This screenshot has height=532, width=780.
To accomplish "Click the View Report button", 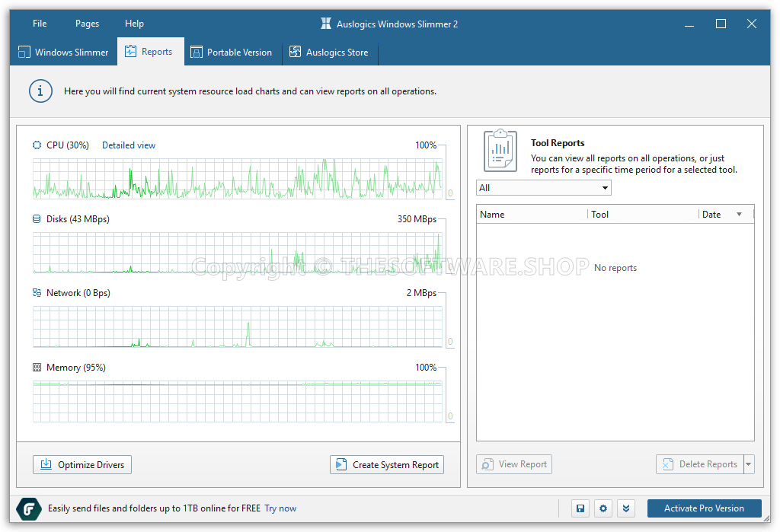I will (x=514, y=464).
